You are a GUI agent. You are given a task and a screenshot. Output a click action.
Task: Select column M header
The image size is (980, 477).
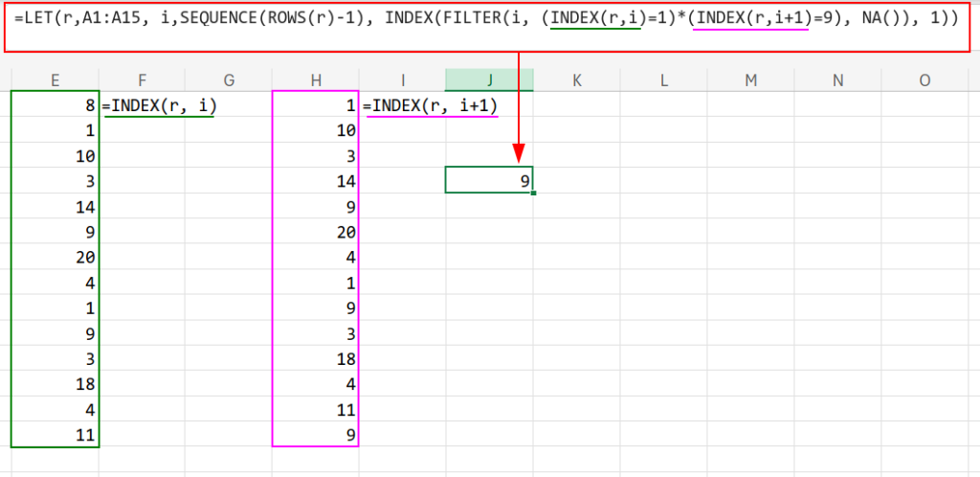click(750, 80)
